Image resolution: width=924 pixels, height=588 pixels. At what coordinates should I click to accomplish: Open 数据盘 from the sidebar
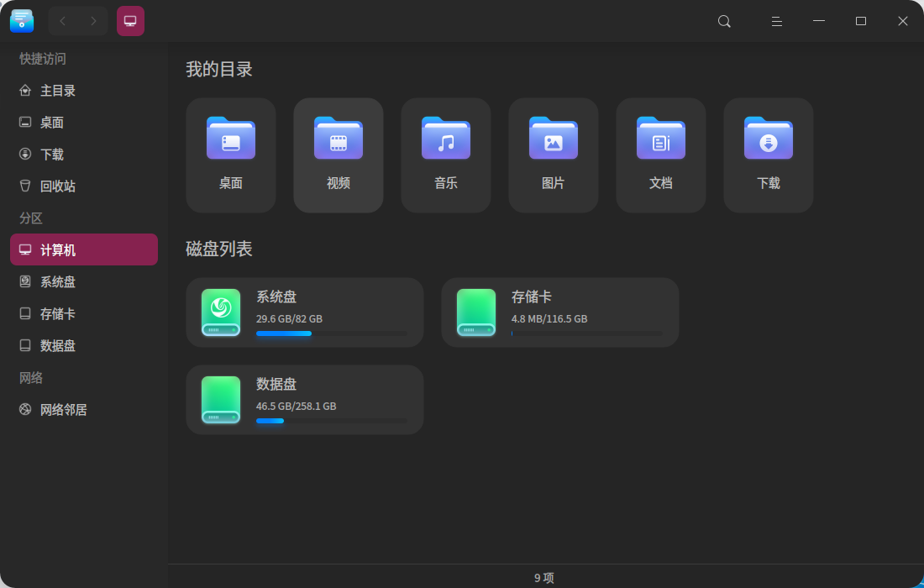pos(84,345)
